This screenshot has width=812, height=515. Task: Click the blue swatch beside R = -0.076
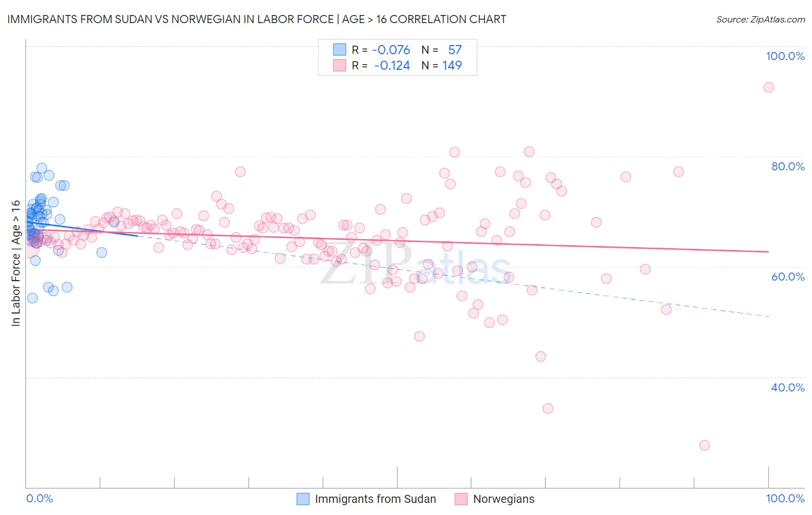click(339, 50)
